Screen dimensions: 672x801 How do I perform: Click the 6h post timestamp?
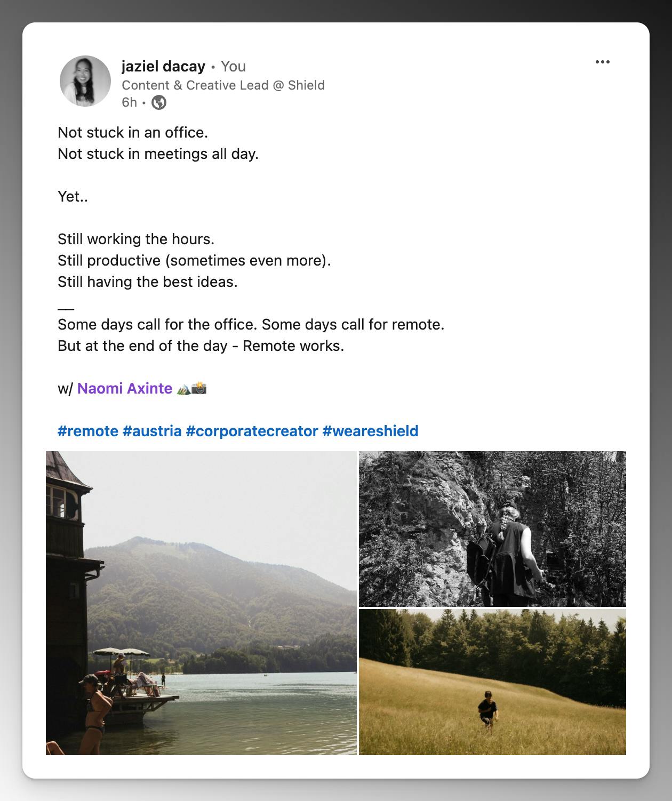129,102
